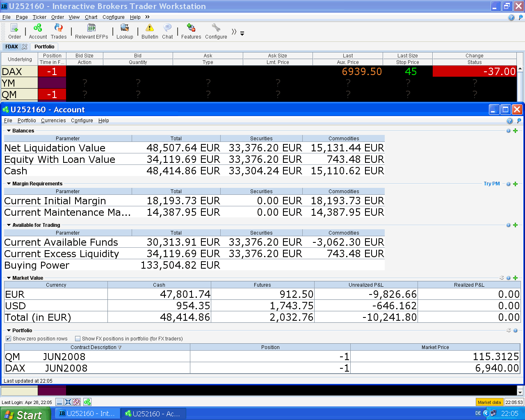Click the Market data status button
Image resolution: width=525 pixels, height=420 pixels.
pos(489,402)
